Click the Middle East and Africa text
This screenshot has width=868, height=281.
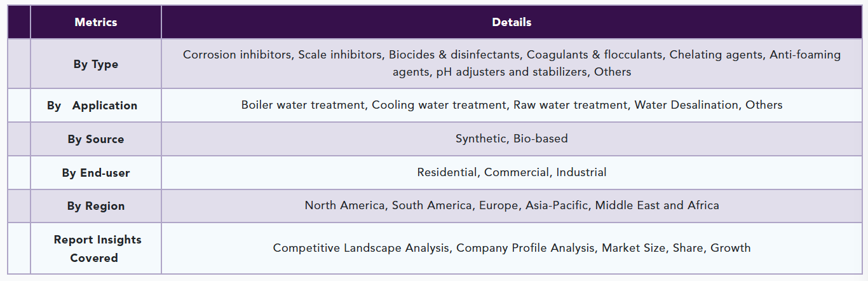click(657, 205)
